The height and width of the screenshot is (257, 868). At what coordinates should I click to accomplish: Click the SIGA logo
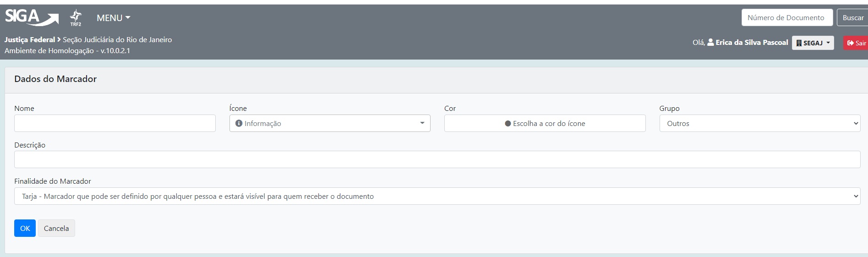point(31,17)
